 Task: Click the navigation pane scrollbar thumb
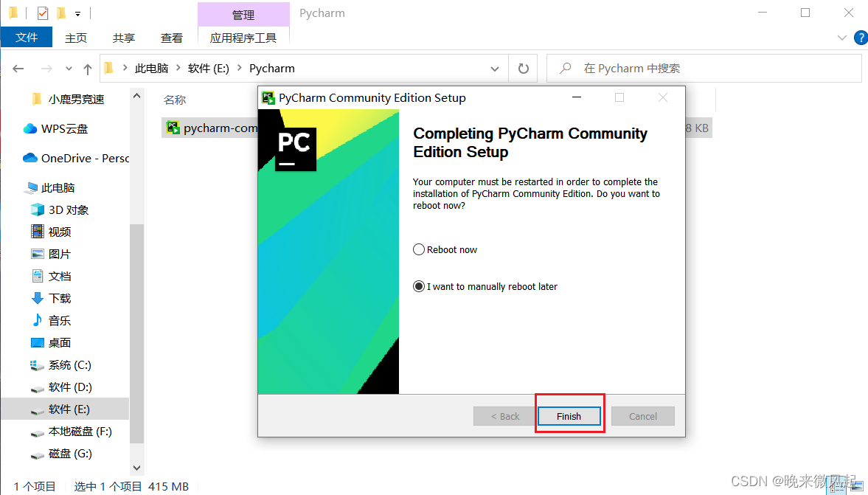(136, 333)
